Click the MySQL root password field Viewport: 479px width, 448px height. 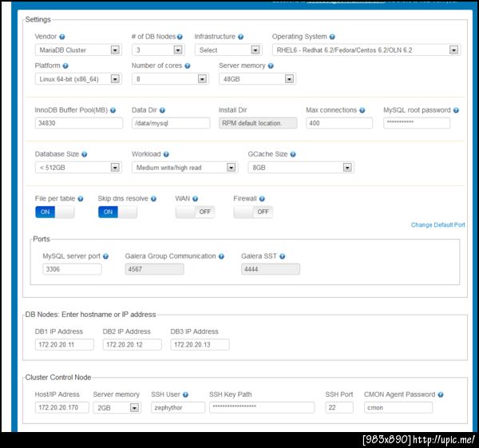(417, 123)
